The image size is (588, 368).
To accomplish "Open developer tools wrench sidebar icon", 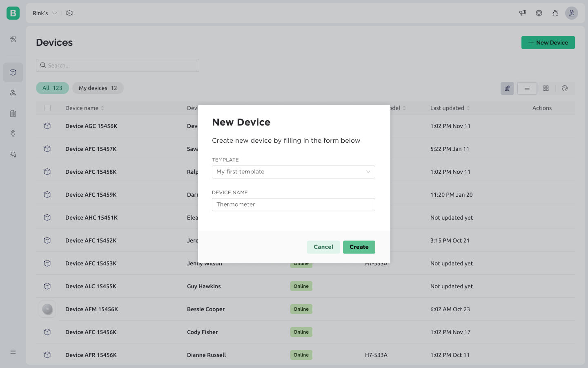I will pos(13,39).
